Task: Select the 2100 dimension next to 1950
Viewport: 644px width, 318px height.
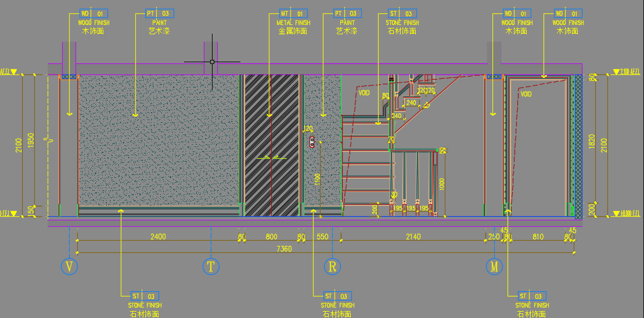Action: (19, 145)
